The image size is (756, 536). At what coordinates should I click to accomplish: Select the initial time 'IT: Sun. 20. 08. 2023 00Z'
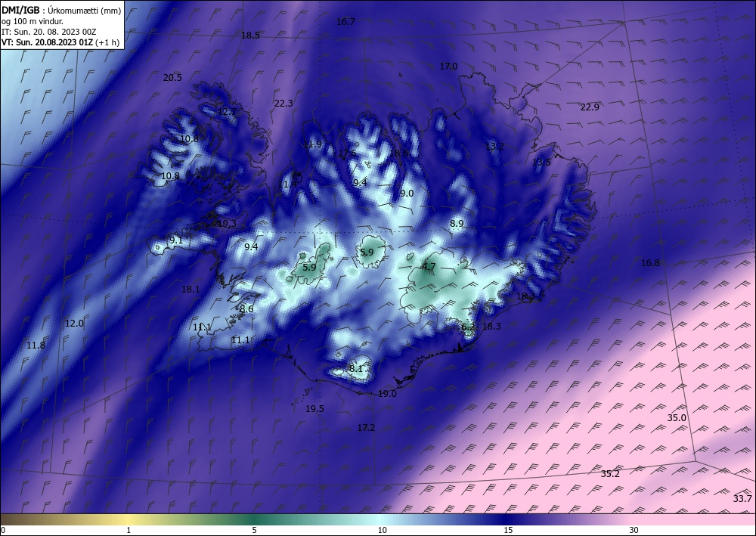click(x=48, y=32)
